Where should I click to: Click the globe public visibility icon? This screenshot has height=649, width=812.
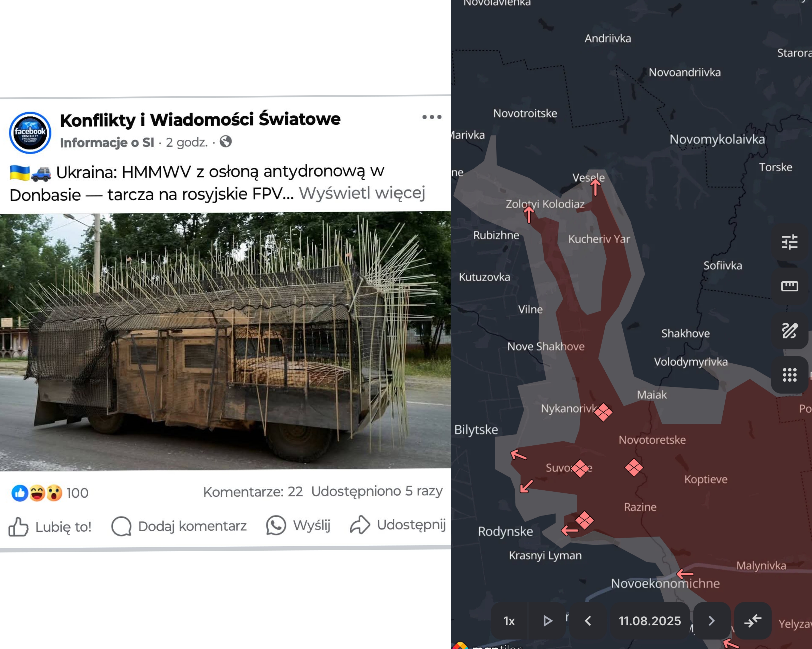pos(226,142)
